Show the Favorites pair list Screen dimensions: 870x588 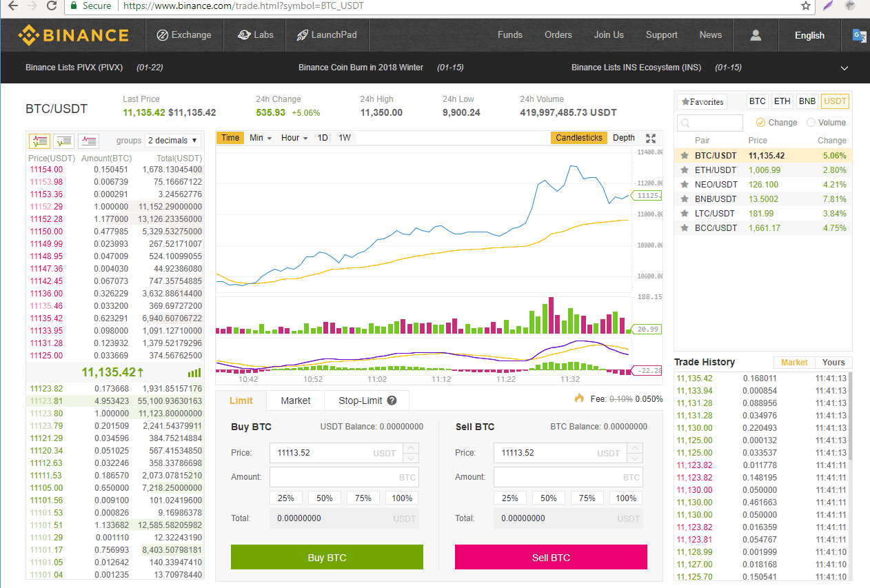coord(702,101)
